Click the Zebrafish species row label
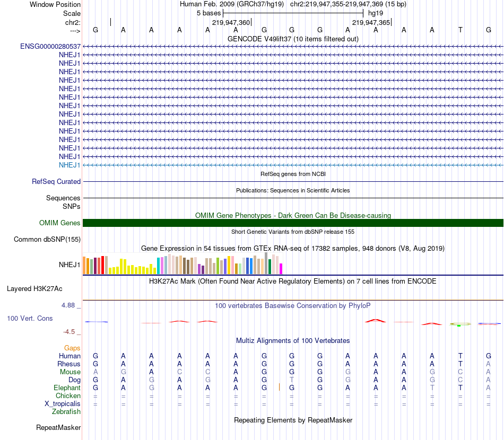Screen dimensions: 504x440 pos(66,411)
